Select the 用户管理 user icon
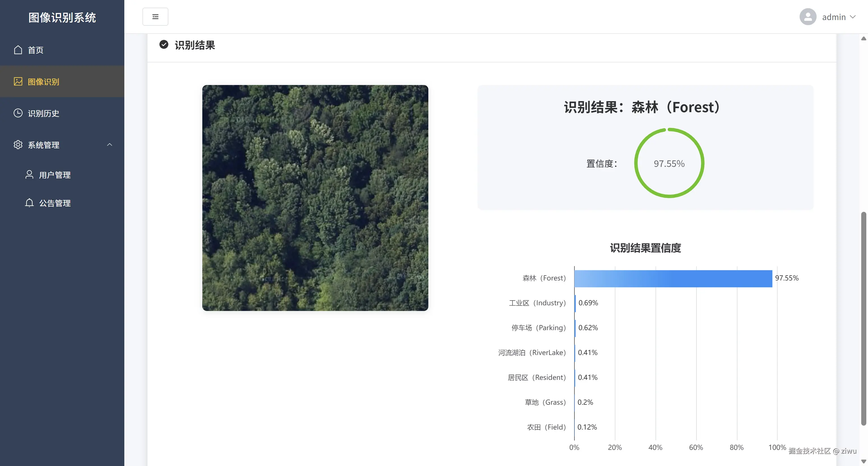This screenshot has height=466, width=868. [x=29, y=175]
